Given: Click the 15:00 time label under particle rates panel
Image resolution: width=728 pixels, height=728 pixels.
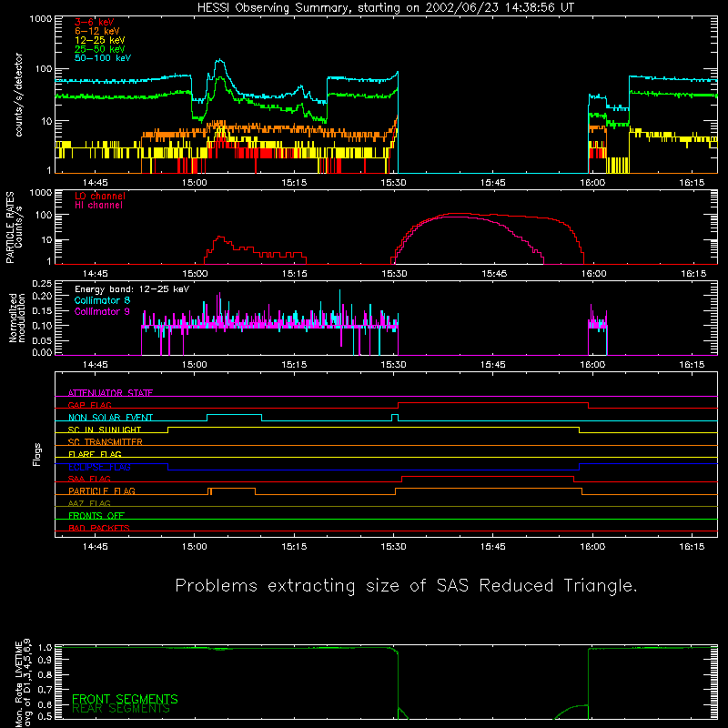Looking at the screenshot, I should tap(195, 274).
